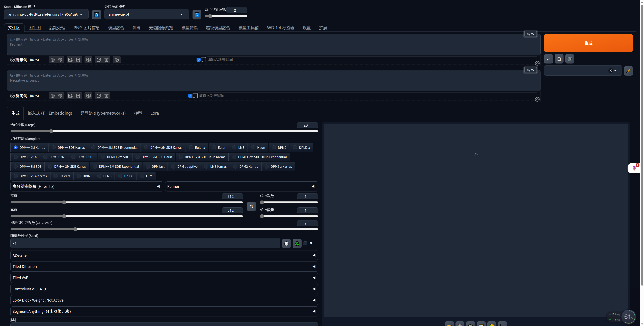Select the LCM sampler
644x326 pixels.
pyautogui.click(x=146, y=176)
